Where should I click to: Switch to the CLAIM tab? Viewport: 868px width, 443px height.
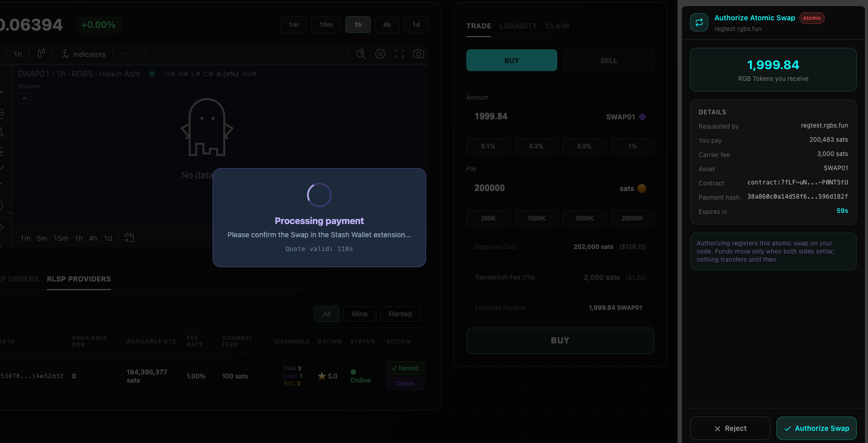tap(557, 26)
